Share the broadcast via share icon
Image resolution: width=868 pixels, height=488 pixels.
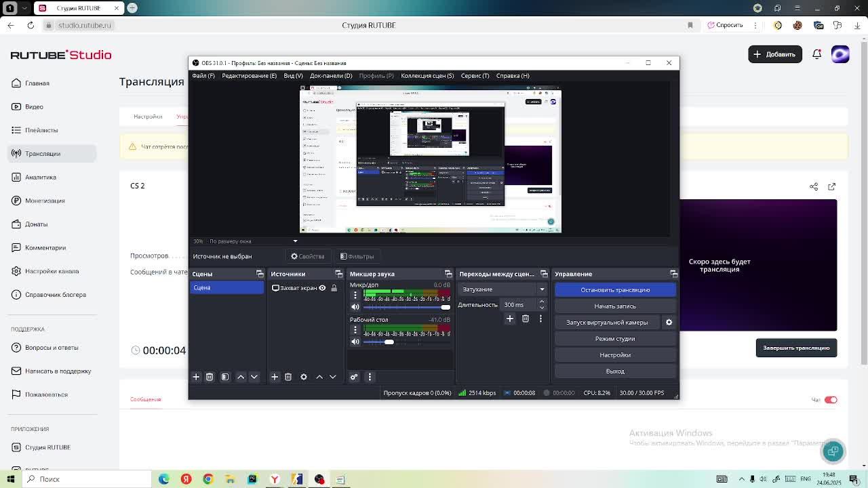(x=814, y=186)
